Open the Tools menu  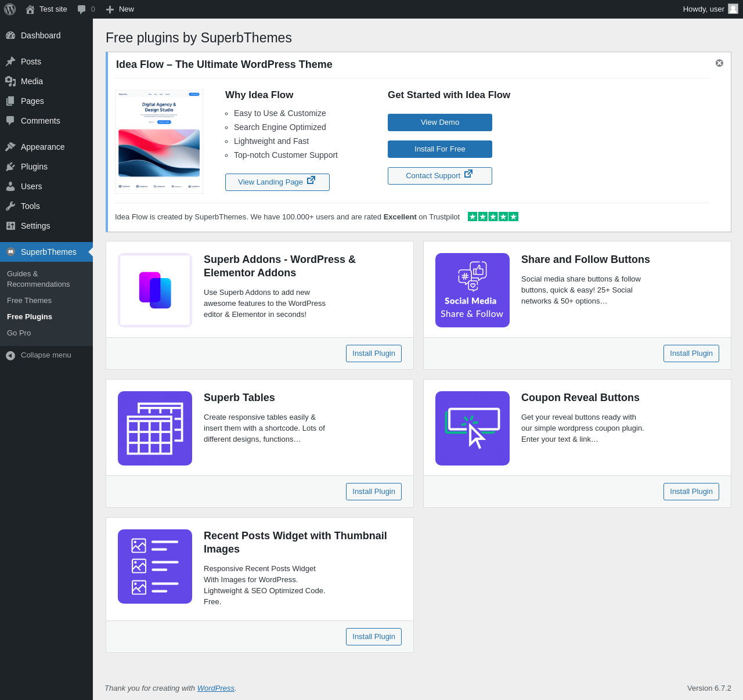pyautogui.click(x=46, y=206)
